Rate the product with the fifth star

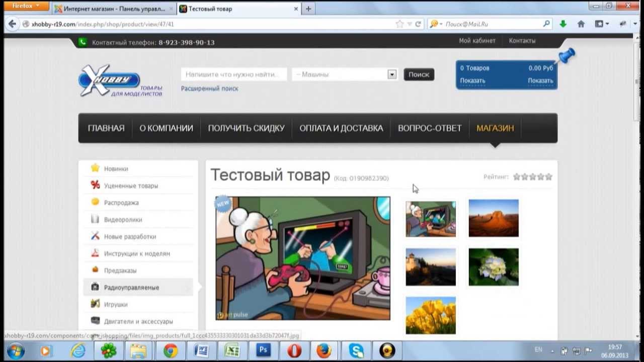[x=549, y=177]
